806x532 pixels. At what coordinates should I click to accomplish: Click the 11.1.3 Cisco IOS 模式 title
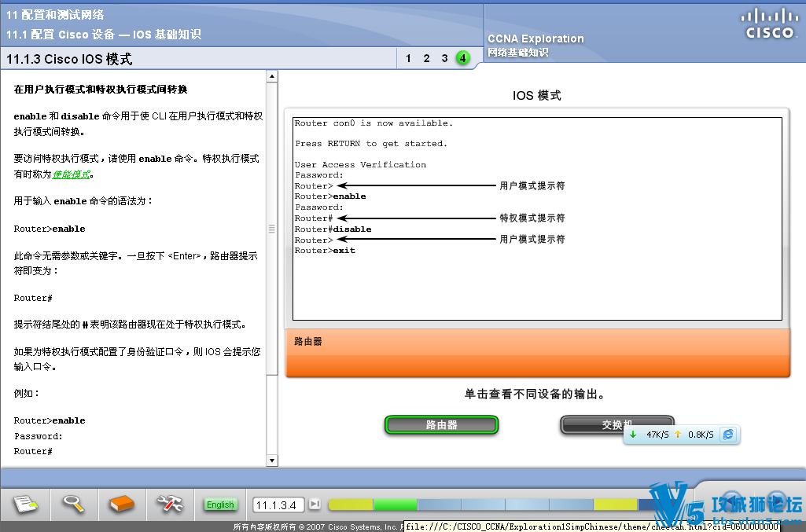tap(69, 59)
